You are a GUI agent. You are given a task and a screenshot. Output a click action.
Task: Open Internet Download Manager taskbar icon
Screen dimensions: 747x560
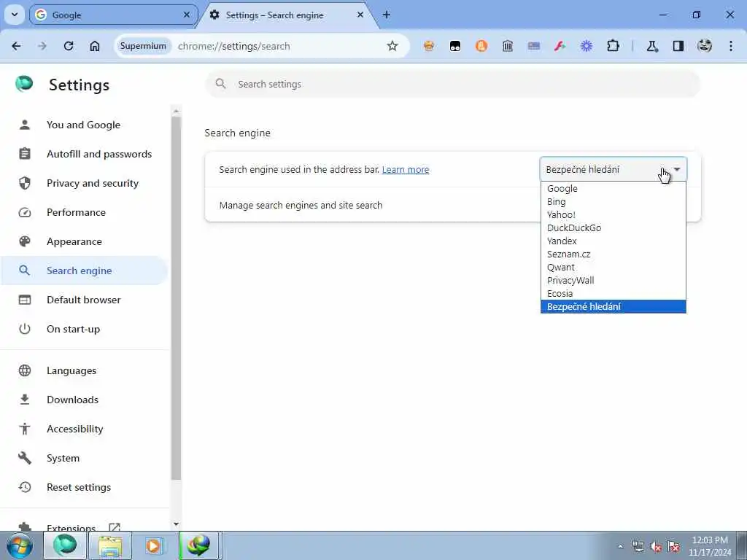point(198,545)
